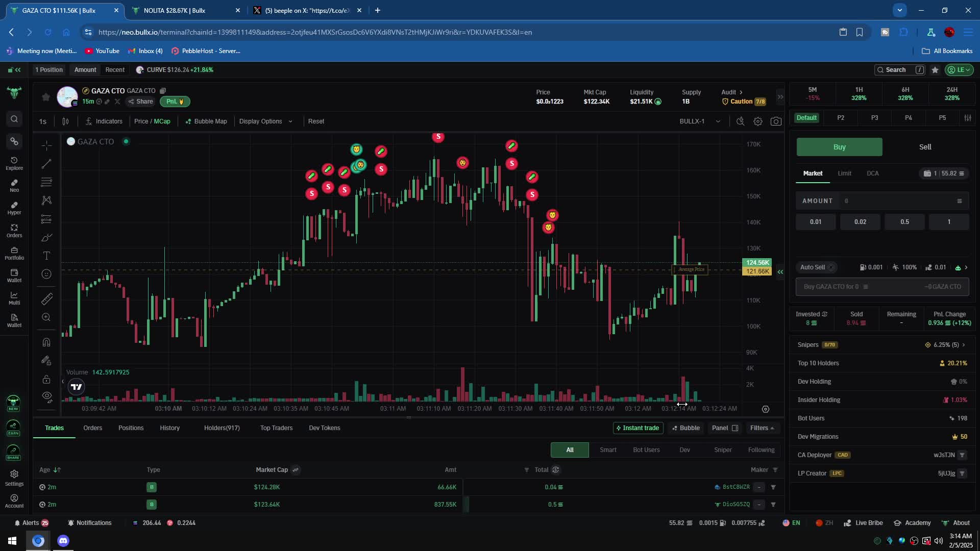Enable the magnet snapping tool
Viewport: 980px width, 551px height.
point(46,342)
